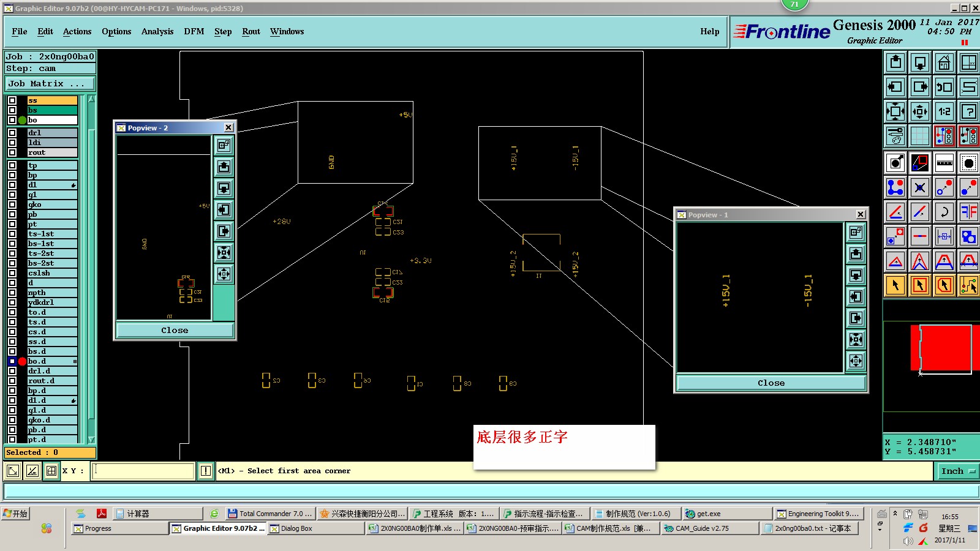Select the rectangle area selection tool
The width and height of the screenshot is (980, 551).
[920, 285]
